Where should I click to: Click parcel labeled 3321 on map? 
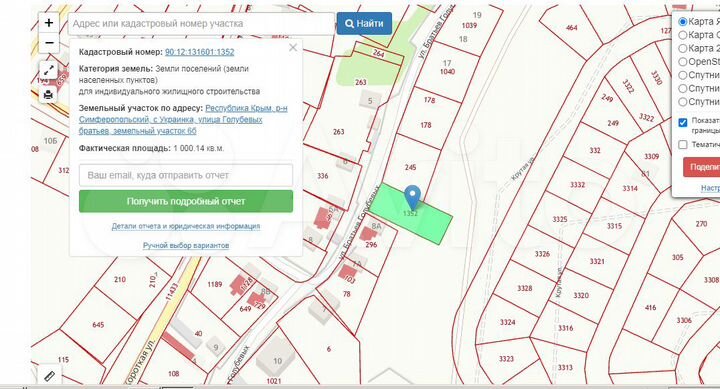point(597,261)
